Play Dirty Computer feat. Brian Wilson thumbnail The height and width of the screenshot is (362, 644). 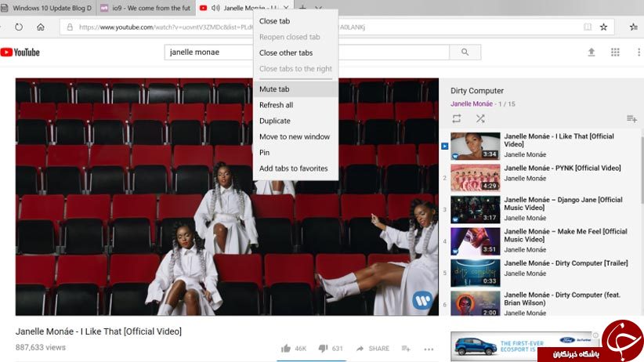476,304
